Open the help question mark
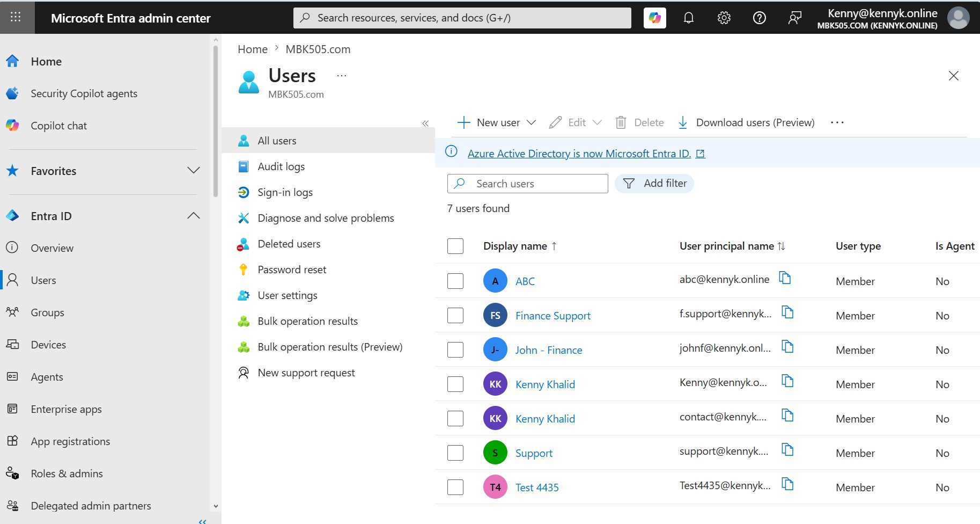 pos(760,18)
